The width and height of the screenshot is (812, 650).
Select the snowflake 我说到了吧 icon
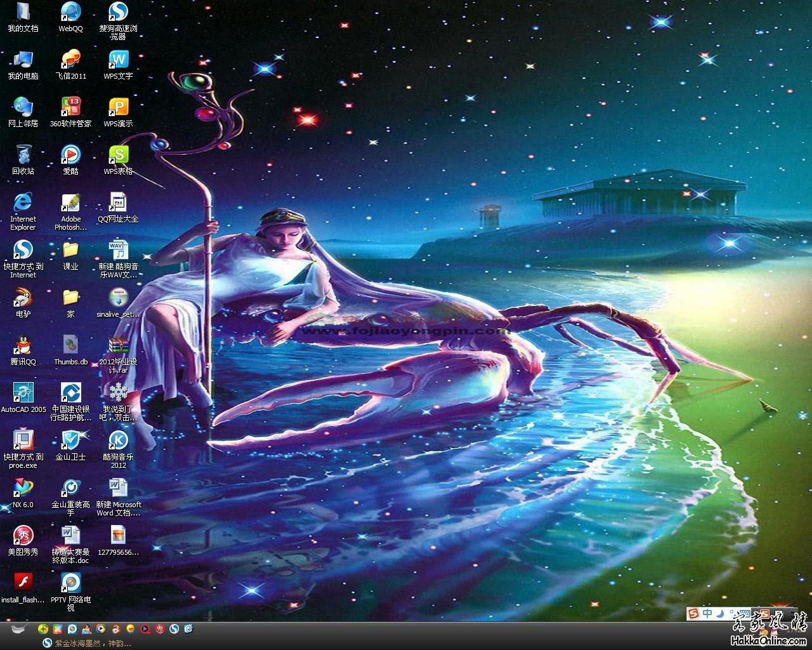(118, 402)
